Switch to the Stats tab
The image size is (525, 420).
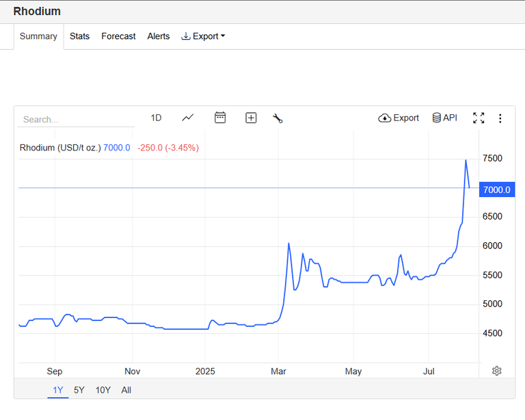(79, 36)
